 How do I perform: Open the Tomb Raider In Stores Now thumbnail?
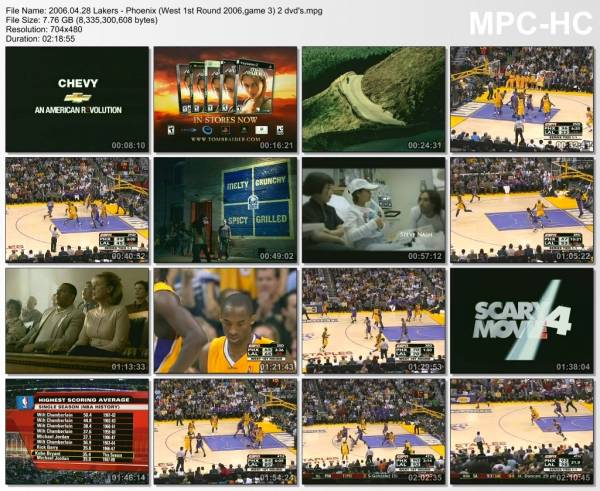(x=225, y=100)
